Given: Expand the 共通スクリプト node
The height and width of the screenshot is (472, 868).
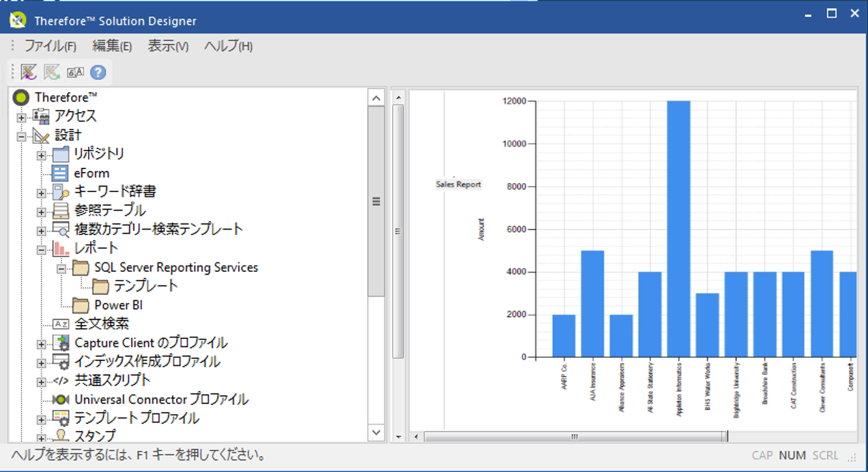Looking at the screenshot, I should click(41, 382).
